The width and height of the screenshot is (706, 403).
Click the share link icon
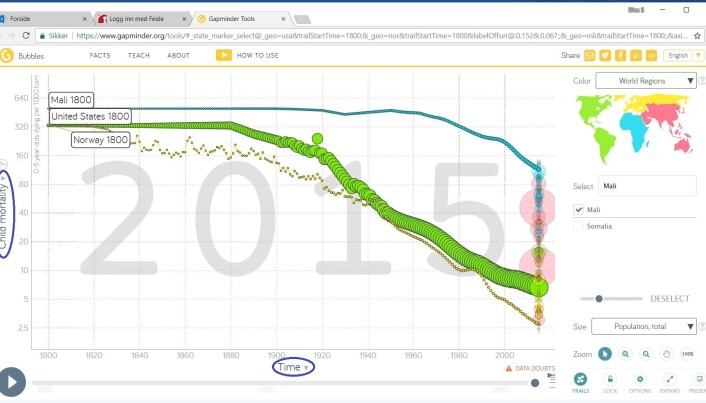point(636,55)
